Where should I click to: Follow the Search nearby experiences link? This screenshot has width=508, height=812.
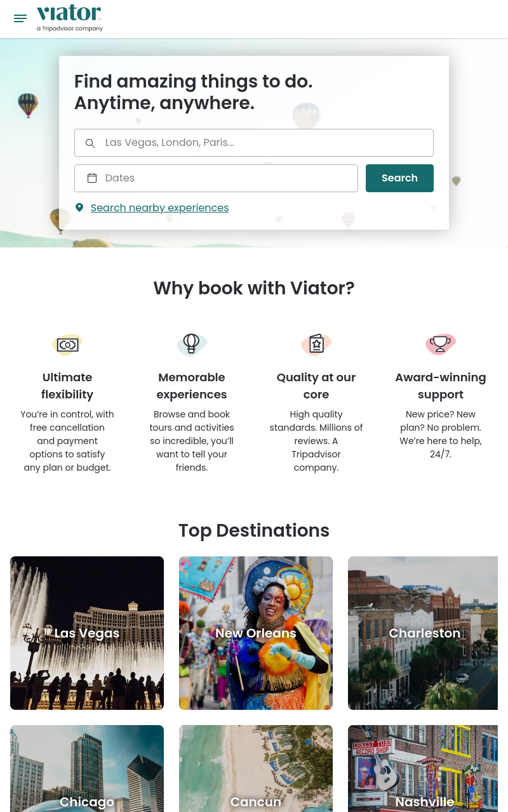tap(159, 207)
